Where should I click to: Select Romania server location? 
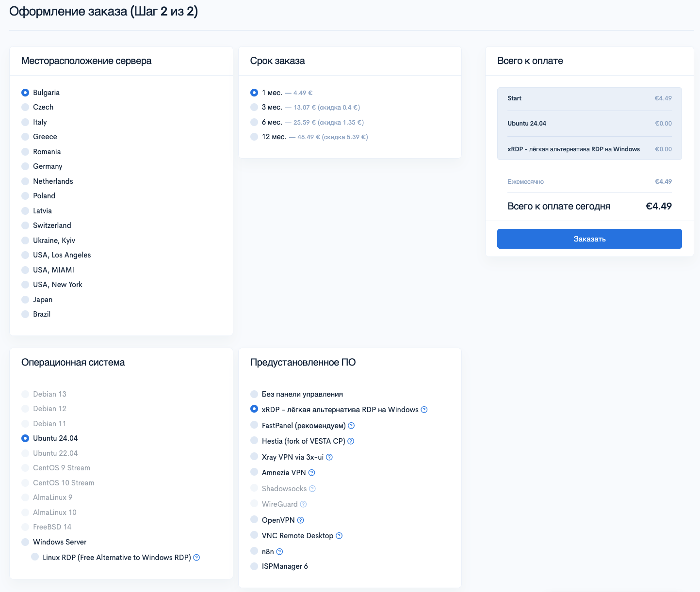click(25, 152)
